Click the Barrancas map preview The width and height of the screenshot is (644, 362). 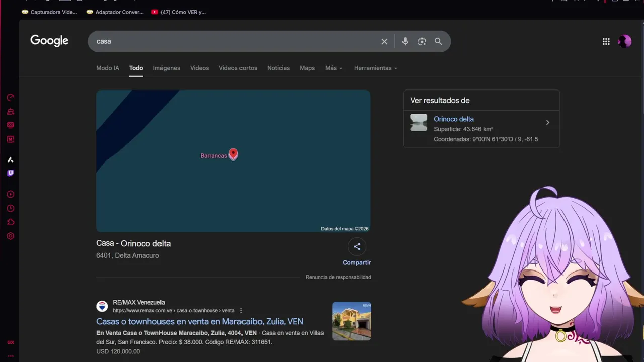coord(233,161)
